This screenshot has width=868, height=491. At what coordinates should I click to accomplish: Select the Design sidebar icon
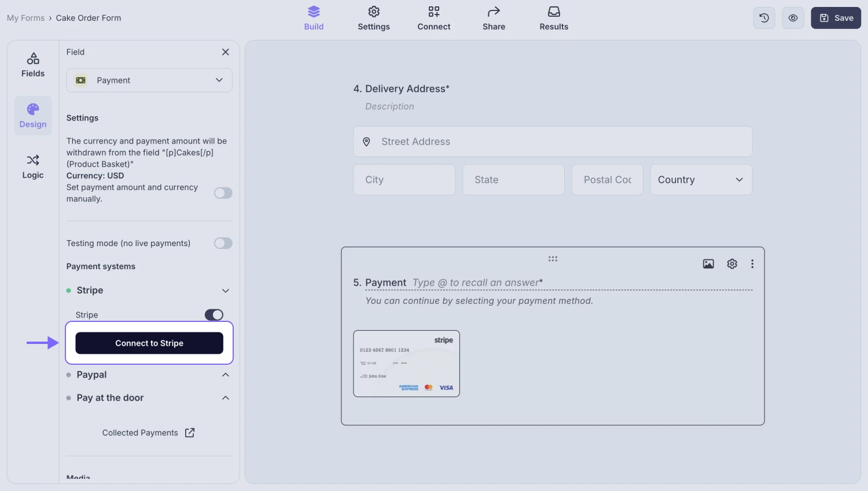coord(32,115)
